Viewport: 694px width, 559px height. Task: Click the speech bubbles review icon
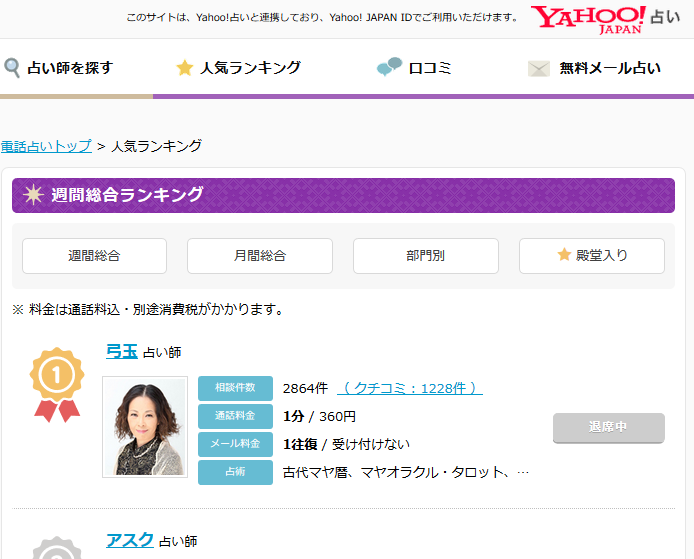click(x=389, y=66)
